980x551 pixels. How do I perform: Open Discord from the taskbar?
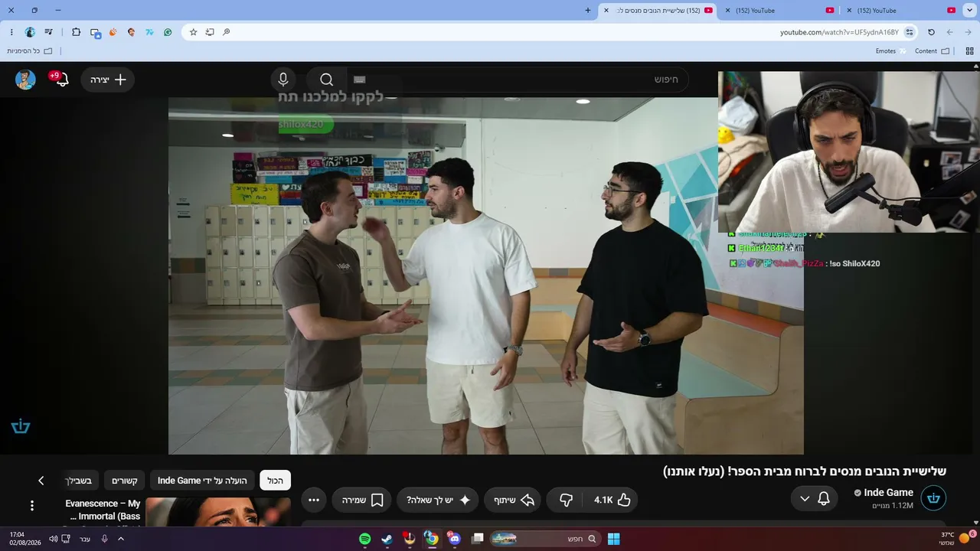455,539
